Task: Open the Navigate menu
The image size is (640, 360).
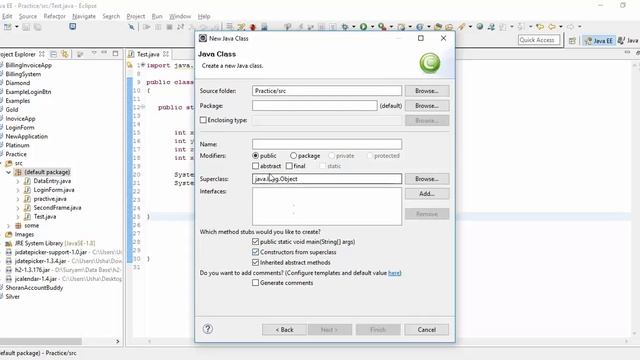Action: coord(84,16)
